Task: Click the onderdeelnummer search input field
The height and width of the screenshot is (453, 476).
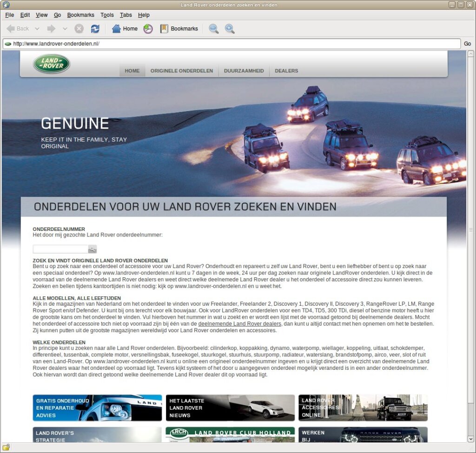Action: pyautogui.click(x=60, y=249)
